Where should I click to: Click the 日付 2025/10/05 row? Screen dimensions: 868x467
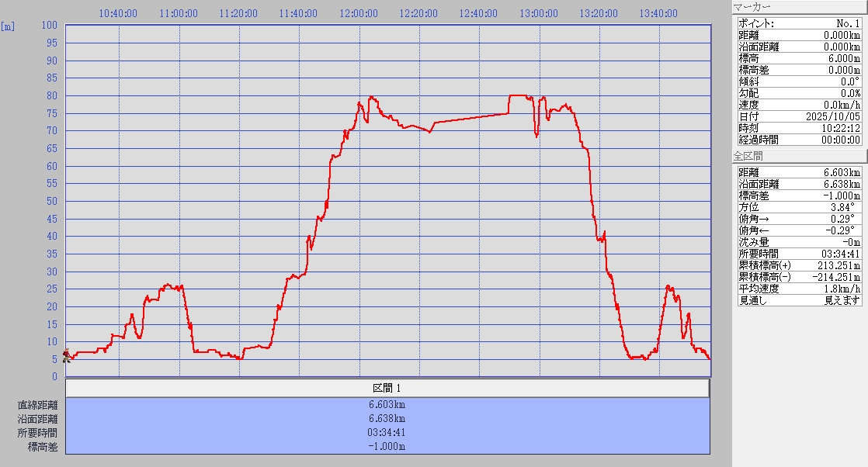(x=799, y=116)
